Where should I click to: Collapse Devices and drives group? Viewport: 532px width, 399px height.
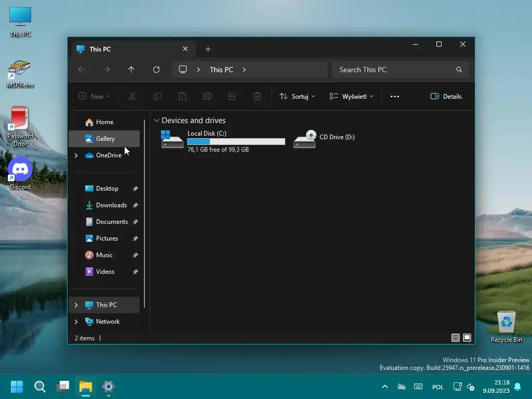(156, 121)
